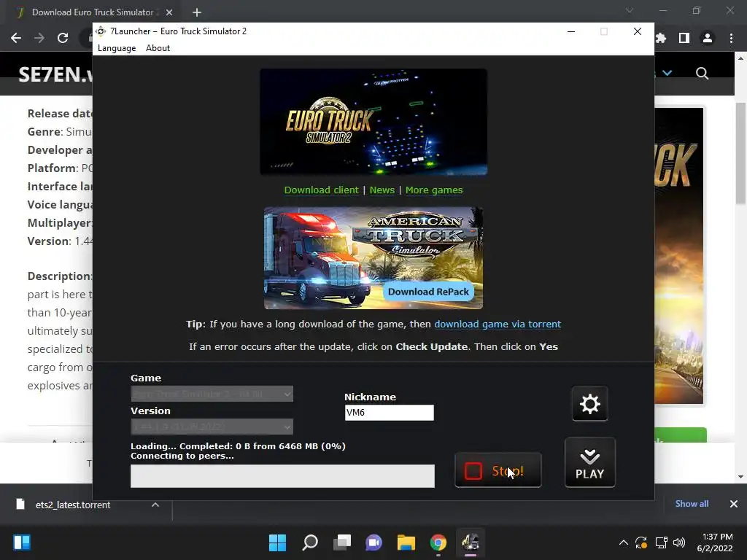Image resolution: width=747 pixels, height=560 pixels.
Task: Go back in Chrome
Action: click(x=16, y=38)
